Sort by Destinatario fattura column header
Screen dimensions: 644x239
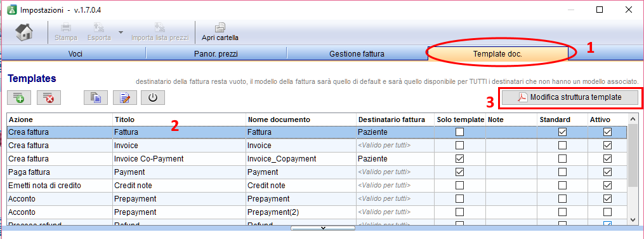pyautogui.click(x=396, y=119)
